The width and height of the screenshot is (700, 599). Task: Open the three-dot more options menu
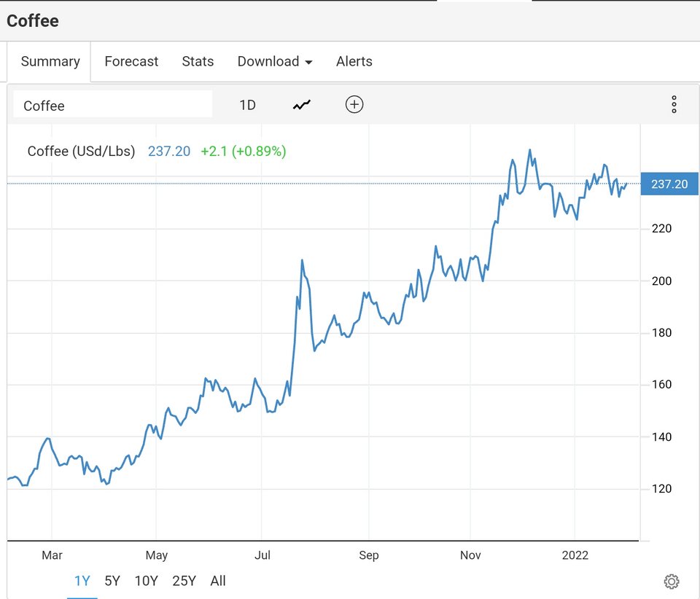[674, 104]
